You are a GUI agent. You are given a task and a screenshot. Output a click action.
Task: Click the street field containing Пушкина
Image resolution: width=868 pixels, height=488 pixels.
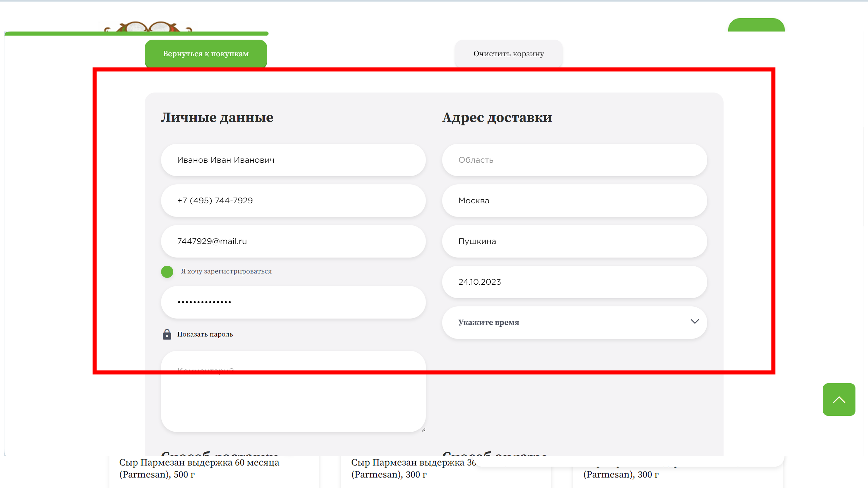pos(574,241)
